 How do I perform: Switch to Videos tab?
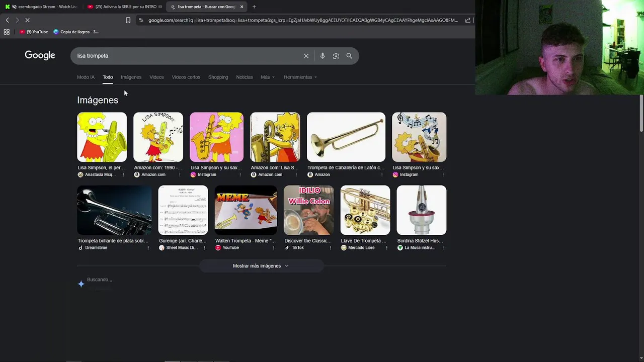(x=156, y=77)
